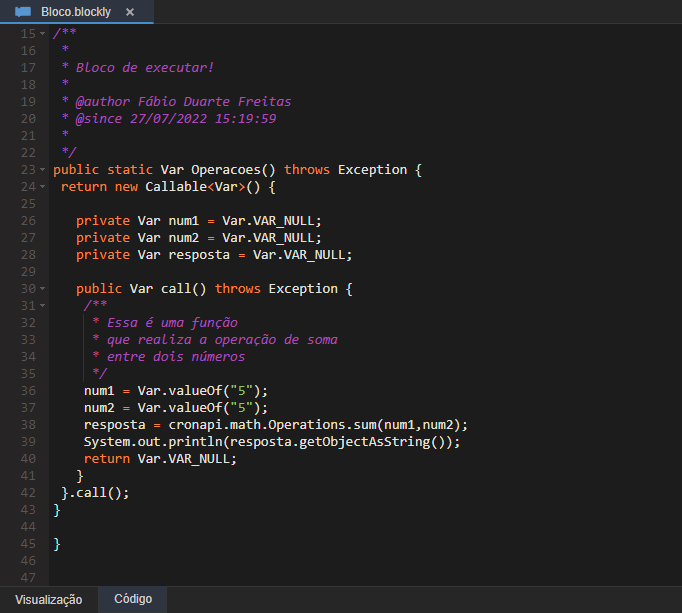Click the '@since 27/07/2022 15:19:59' line
This screenshot has height=613, width=682.
176,118
